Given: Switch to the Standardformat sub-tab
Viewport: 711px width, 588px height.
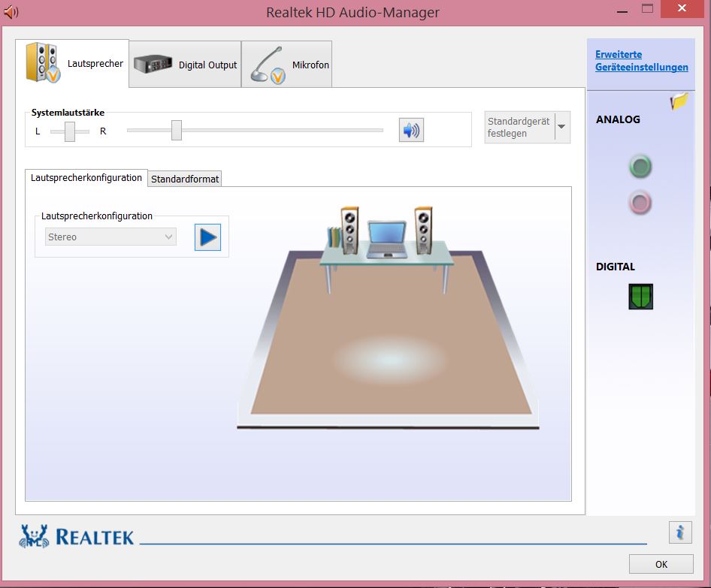Looking at the screenshot, I should coord(185,179).
